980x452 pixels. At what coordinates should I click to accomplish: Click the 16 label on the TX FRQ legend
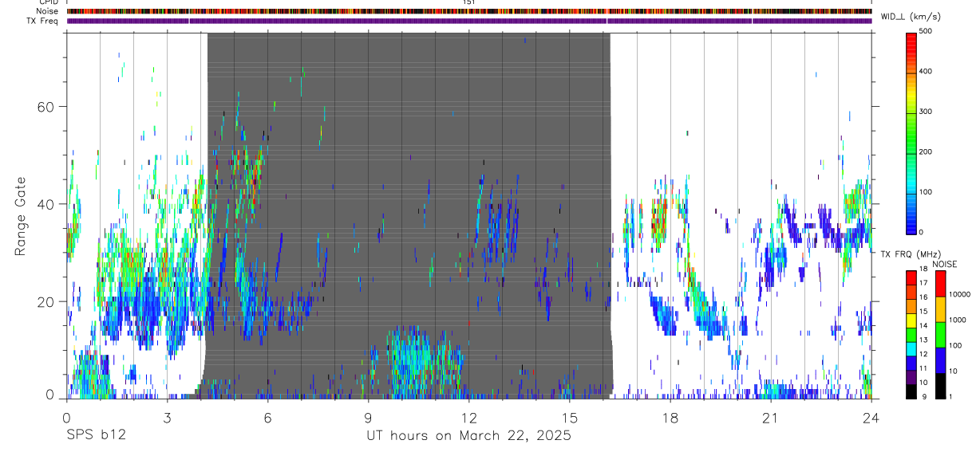[x=923, y=297]
